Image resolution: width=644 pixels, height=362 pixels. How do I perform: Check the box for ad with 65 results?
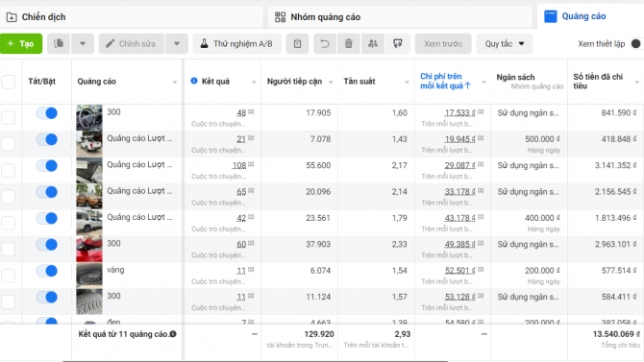click(x=9, y=197)
